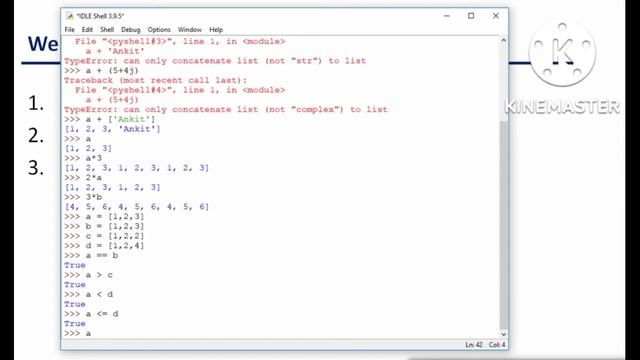Click output "[1, 2, 3, 'Ankit']"

pyautogui.click(x=113, y=129)
